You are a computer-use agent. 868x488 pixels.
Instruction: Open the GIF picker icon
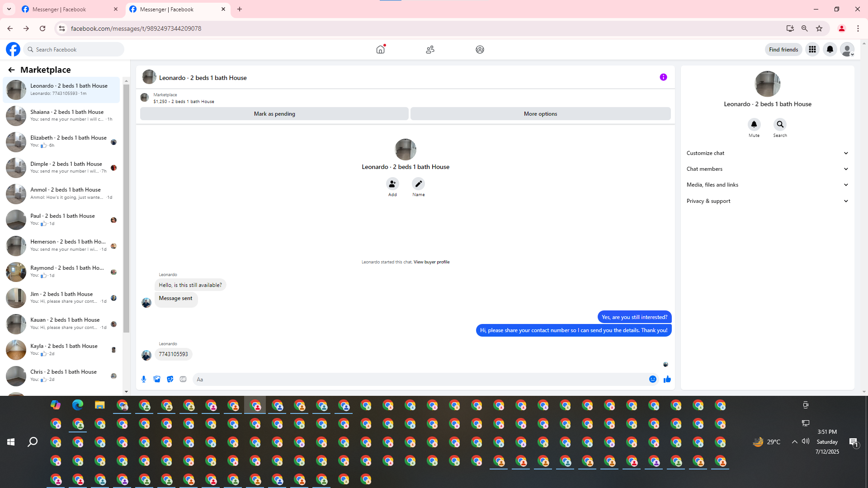(x=183, y=379)
